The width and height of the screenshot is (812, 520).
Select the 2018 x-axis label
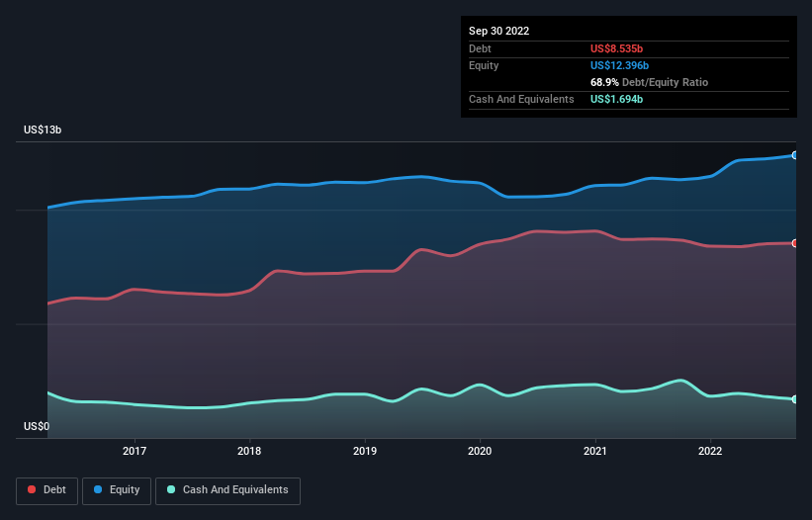click(x=249, y=451)
